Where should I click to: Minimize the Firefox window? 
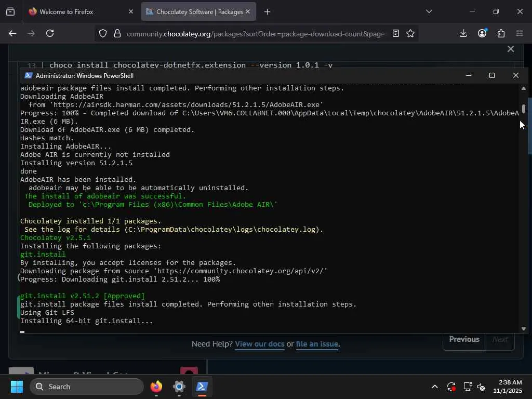472,11
